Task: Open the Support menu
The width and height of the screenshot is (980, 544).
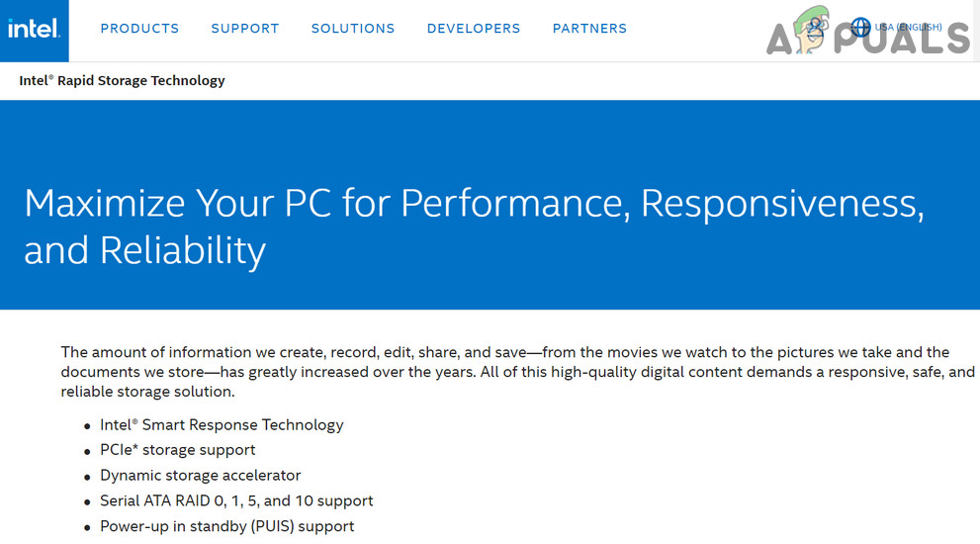Action: [245, 29]
